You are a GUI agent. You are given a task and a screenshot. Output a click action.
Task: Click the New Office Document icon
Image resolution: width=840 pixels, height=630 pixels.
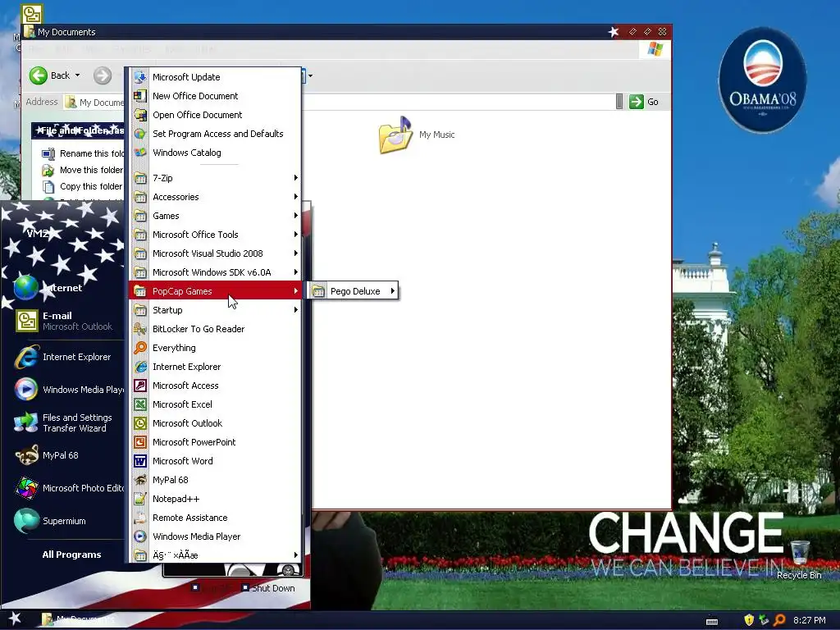(140, 96)
